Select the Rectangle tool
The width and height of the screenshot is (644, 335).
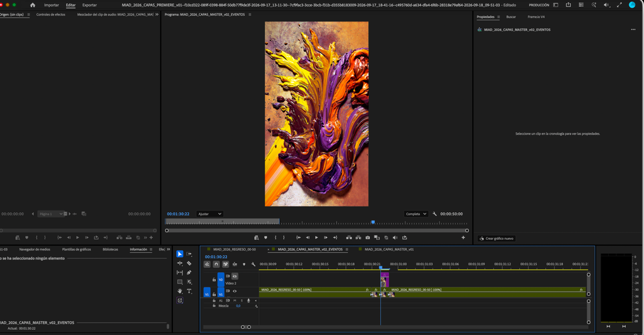click(x=180, y=282)
